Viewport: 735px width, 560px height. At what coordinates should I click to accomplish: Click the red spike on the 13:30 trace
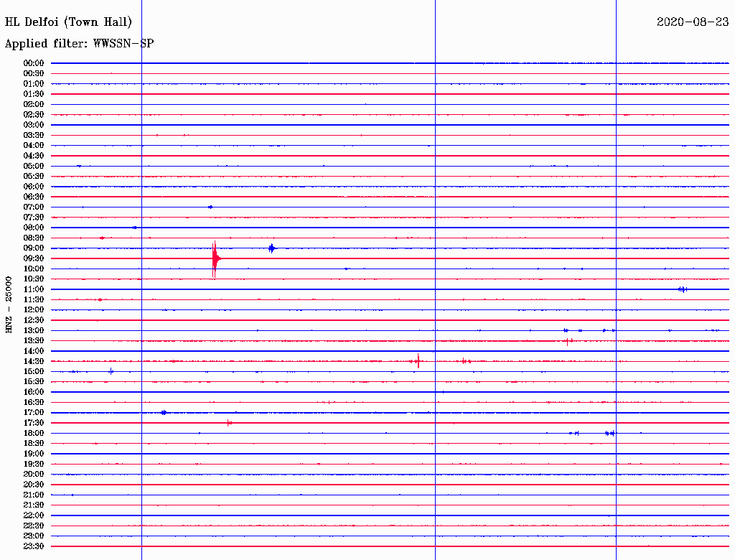(568, 341)
